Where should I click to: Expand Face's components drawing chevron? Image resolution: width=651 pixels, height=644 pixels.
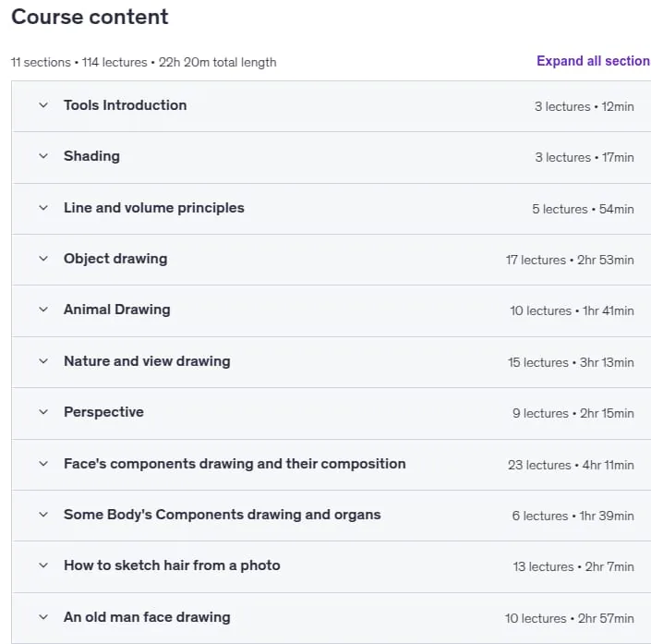click(x=43, y=464)
